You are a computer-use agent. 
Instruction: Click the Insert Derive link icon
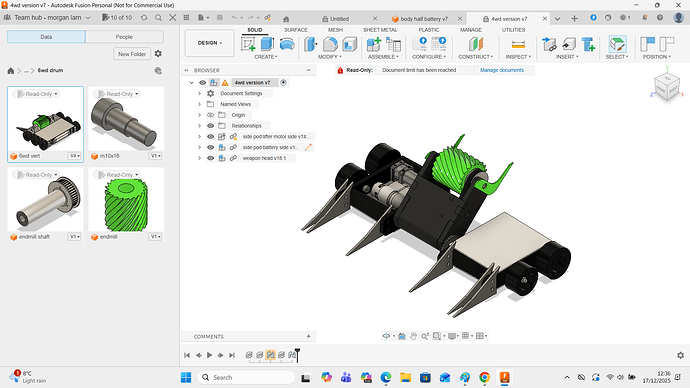click(549, 44)
